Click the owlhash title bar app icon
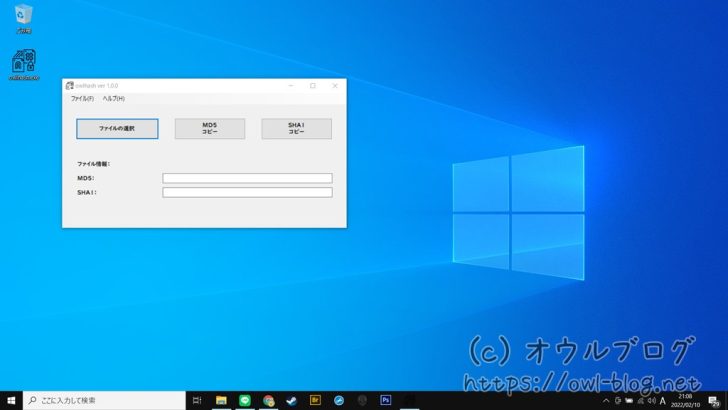 click(70, 85)
